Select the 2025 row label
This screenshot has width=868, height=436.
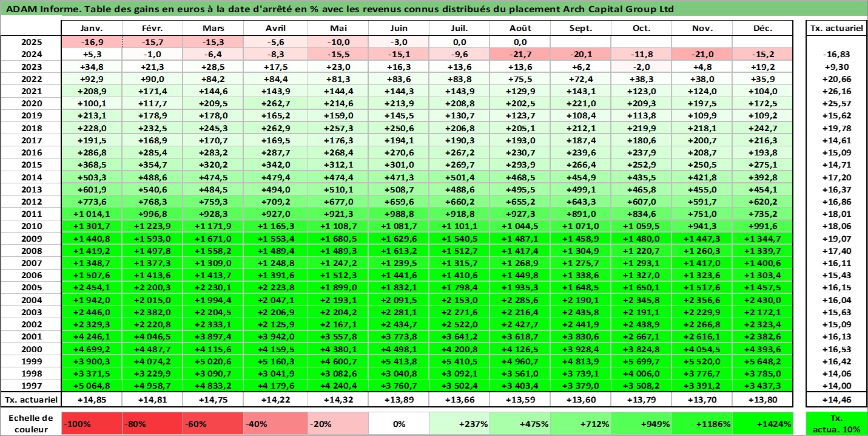coord(30,42)
